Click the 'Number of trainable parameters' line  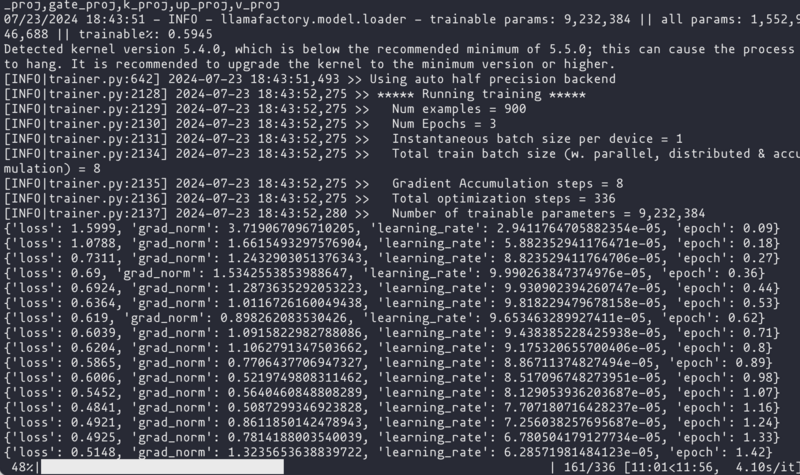pyautogui.click(x=355, y=213)
